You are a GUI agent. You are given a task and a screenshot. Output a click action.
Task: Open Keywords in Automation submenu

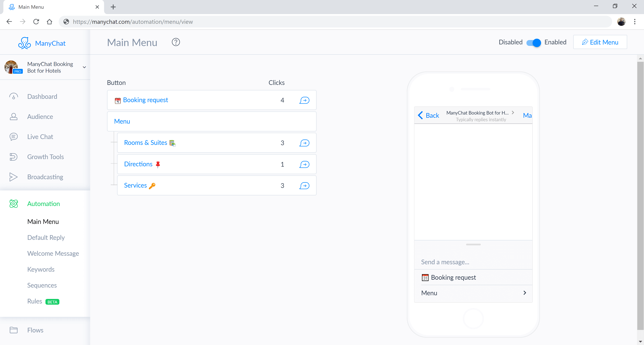pyautogui.click(x=41, y=269)
